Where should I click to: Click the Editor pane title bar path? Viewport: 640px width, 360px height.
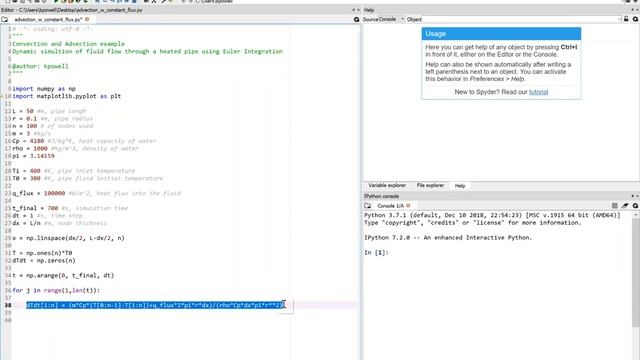tap(72, 10)
